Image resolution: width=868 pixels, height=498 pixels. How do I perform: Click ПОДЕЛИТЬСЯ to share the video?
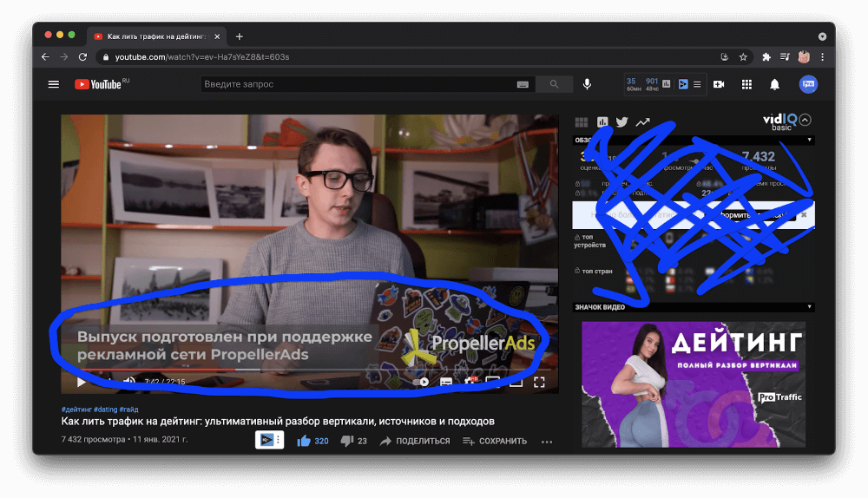coord(415,441)
